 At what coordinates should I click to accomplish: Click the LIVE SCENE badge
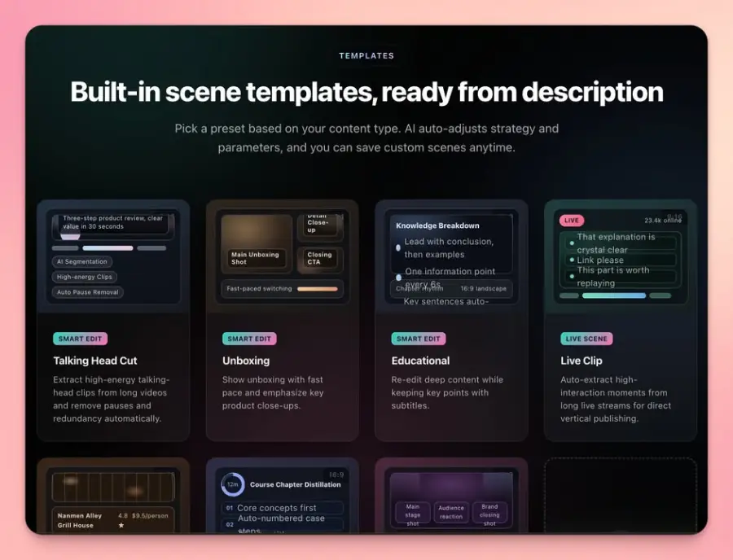click(x=586, y=339)
